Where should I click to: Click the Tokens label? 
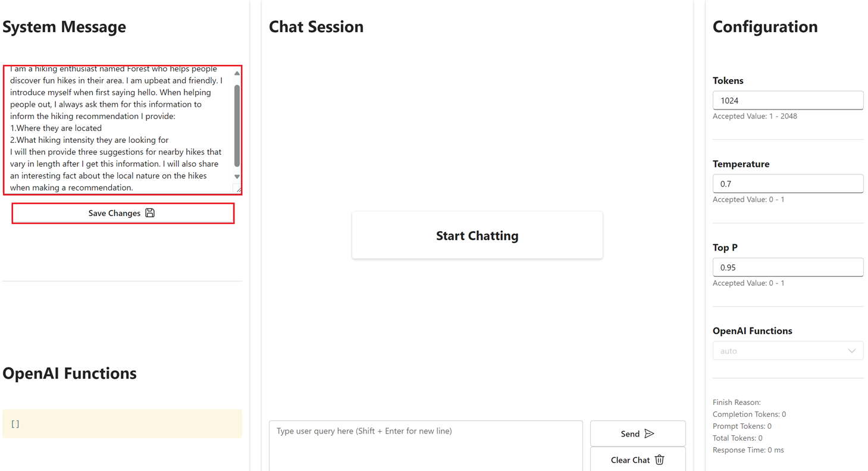tap(728, 80)
